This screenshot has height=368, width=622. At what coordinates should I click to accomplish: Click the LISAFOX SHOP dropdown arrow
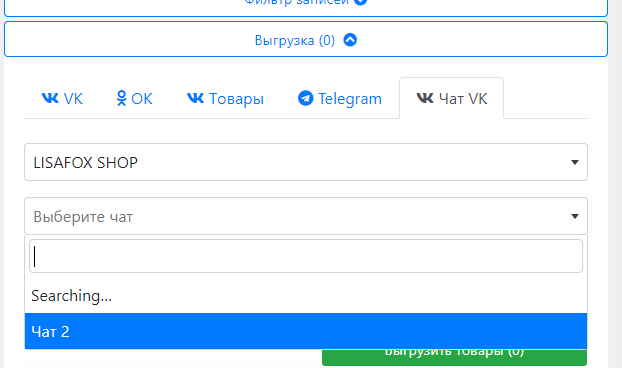pyautogui.click(x=574, y=162)
